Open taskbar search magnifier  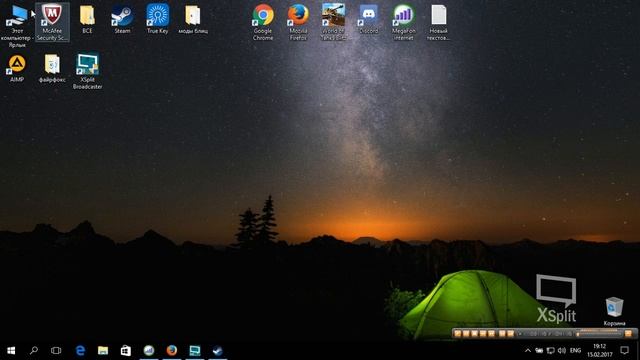(34, 351)
